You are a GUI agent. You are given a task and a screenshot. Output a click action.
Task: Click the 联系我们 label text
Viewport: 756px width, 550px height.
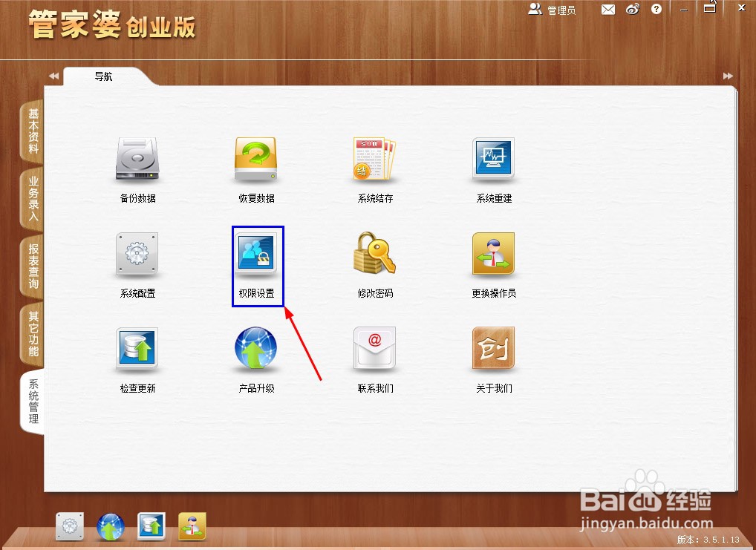(375, 388)
